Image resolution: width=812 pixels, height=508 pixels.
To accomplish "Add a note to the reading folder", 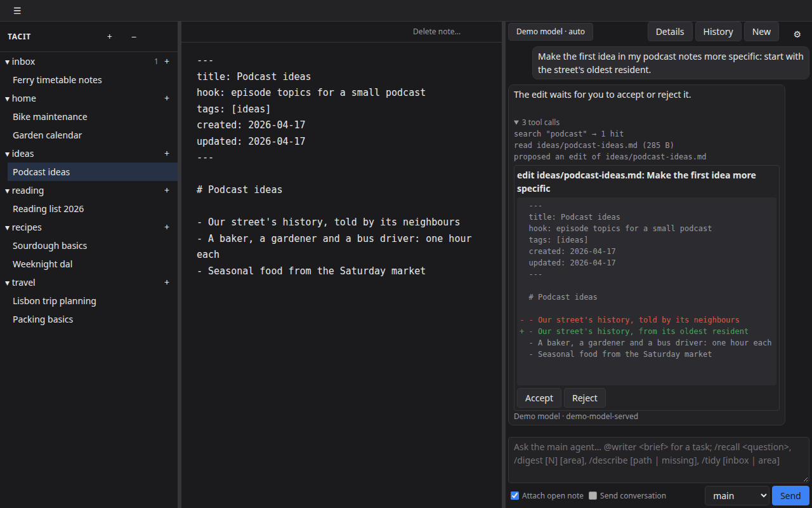I will 167,190.
